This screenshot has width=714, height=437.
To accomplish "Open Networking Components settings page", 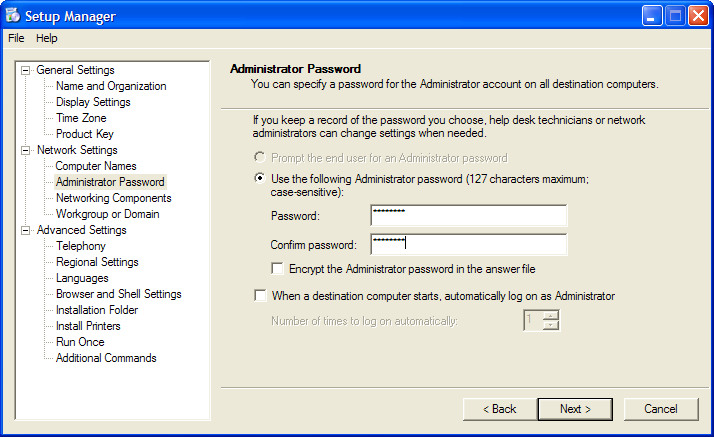I will (113, 198).
